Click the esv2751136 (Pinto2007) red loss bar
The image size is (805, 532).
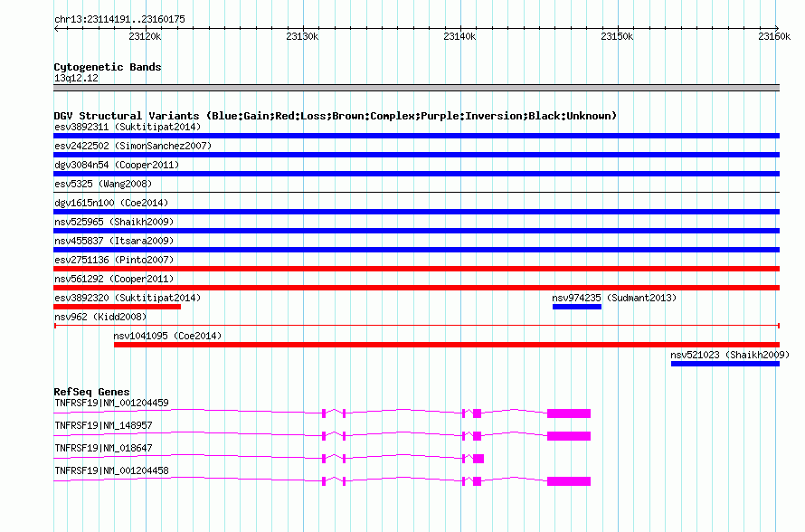point(416,269)
